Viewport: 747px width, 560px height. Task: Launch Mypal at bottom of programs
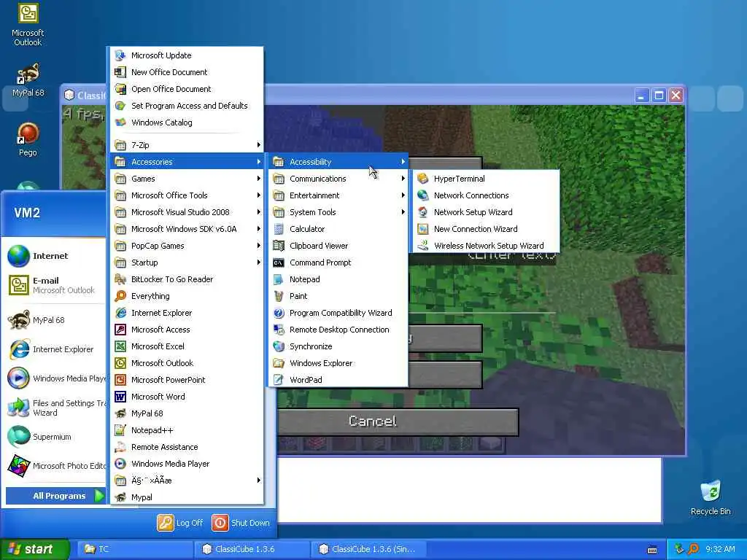coord(187,497)
